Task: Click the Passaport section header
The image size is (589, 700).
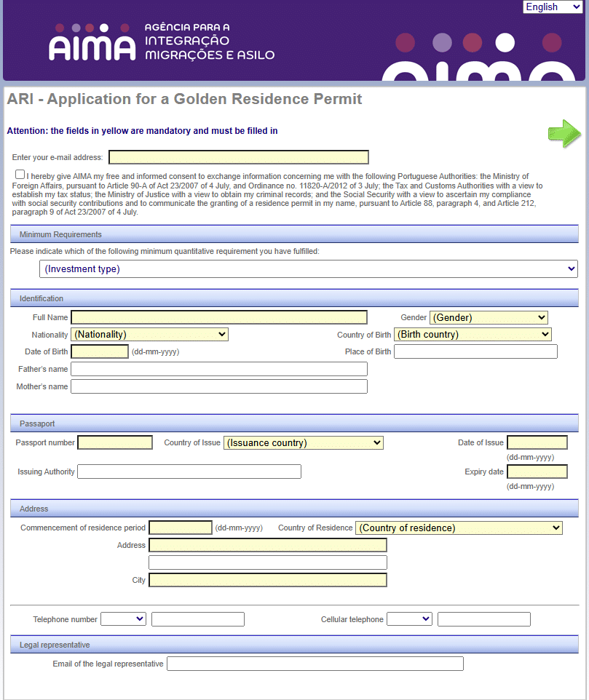Action: [x=294, y=423]
